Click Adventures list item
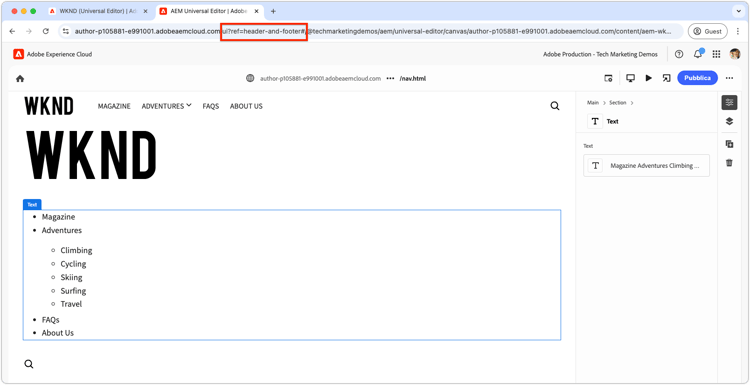 (x=62, y=230)
